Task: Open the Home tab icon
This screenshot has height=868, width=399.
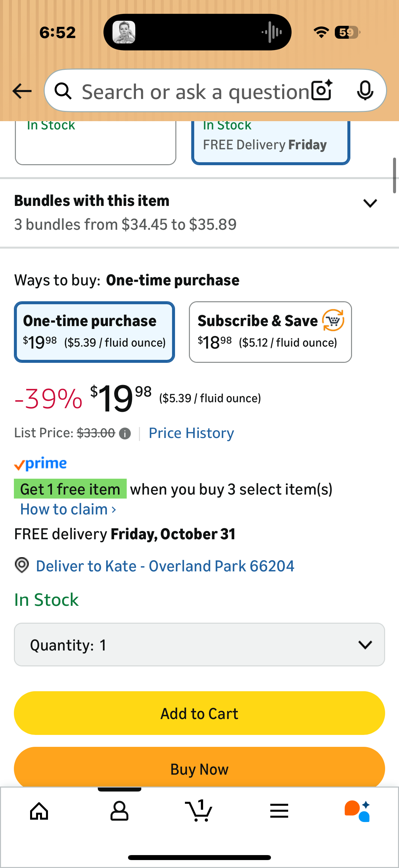Action: tap(39, 811)
